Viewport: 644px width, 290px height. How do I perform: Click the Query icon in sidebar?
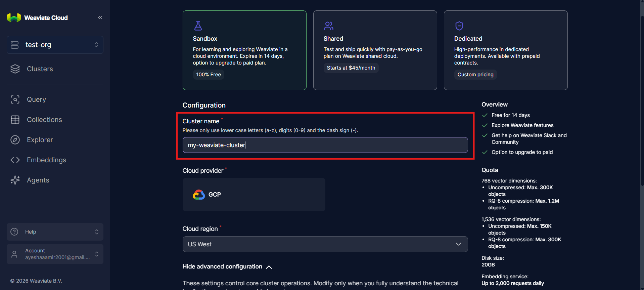(x=15, y=99)
